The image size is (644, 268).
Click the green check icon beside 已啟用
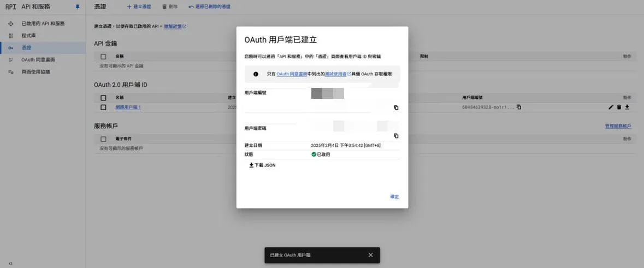click(x=314, y=154)
